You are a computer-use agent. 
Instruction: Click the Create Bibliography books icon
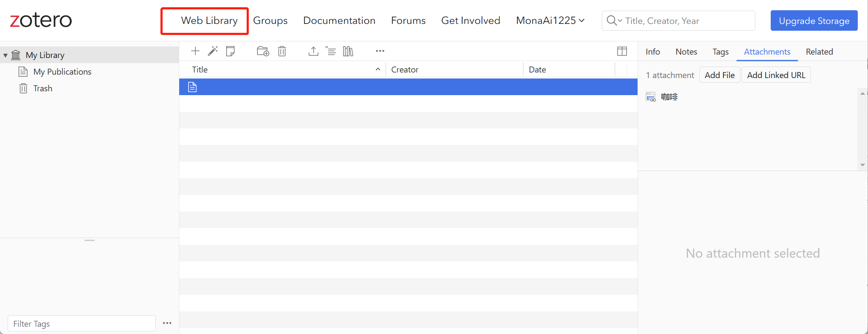(x=348, y=51)
